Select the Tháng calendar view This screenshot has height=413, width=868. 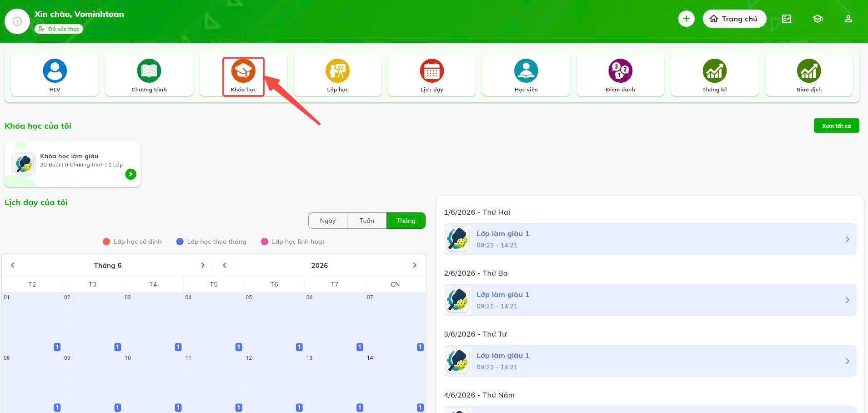(406, 221)
